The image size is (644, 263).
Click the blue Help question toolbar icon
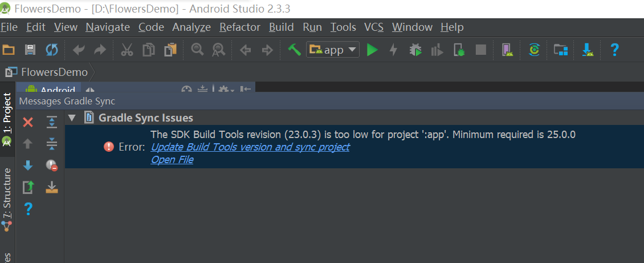point(614,50)
